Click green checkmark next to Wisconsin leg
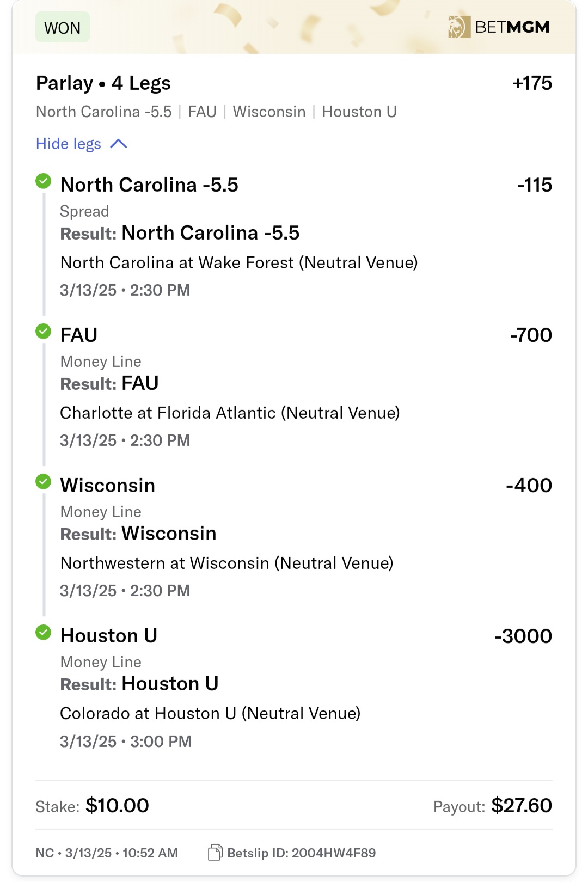This screenshot has height=882, width=588. 43,481
